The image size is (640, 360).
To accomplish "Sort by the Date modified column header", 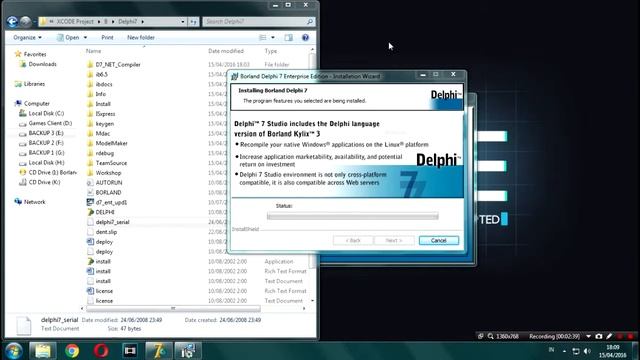I will 226,51.
